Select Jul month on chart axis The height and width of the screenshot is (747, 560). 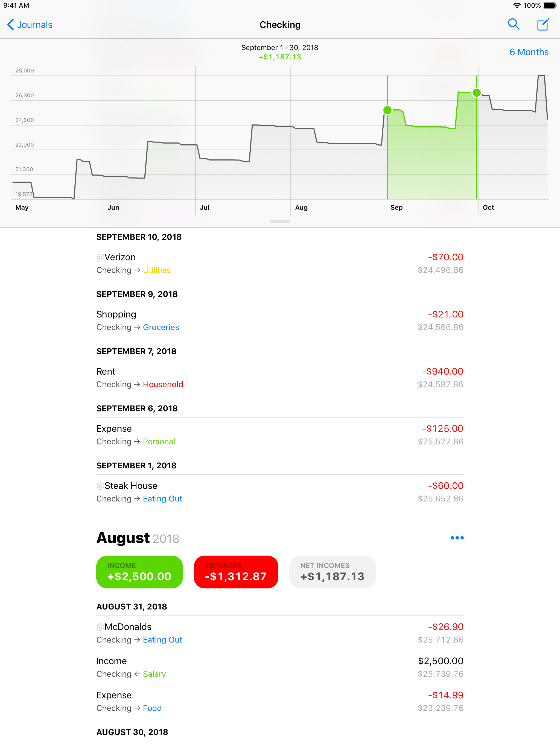click(x=204, y=207)
